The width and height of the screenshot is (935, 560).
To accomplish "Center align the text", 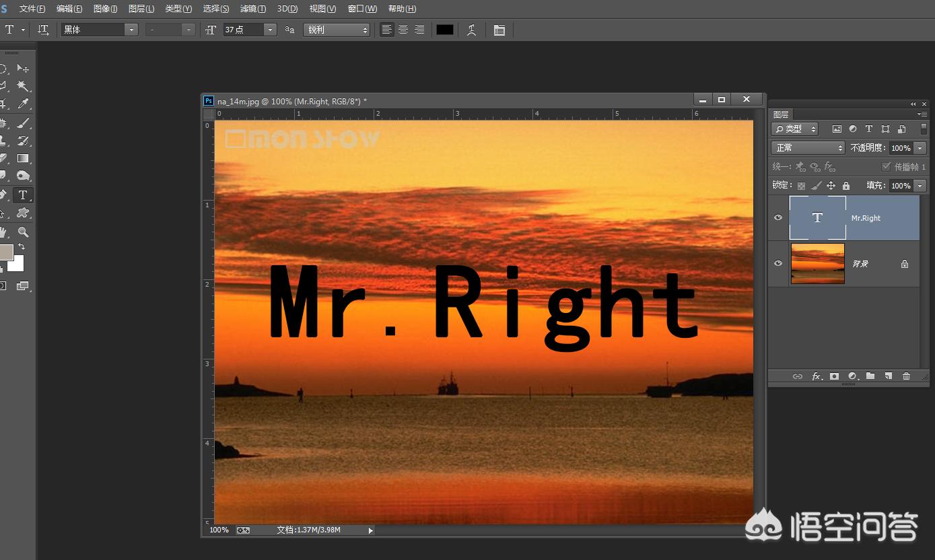I will pyautogui.click(x=403, y=30).
